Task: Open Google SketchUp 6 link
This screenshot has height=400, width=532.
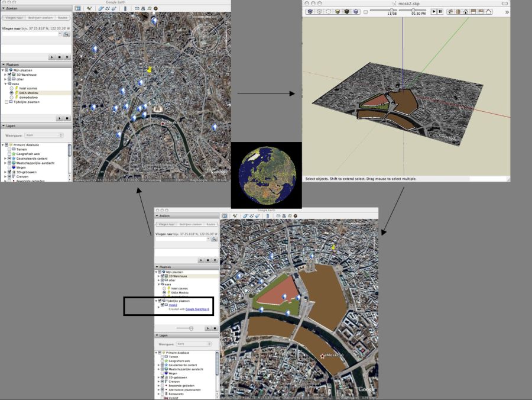Action: [197, 309]
